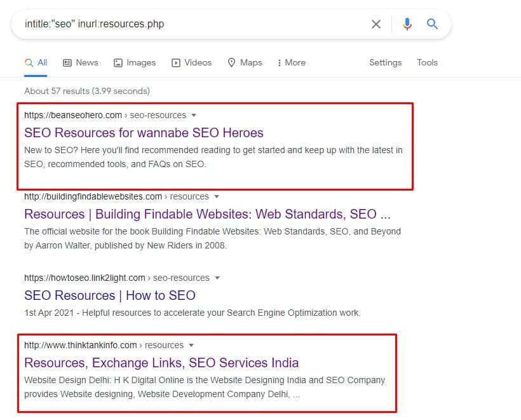
Task: Open Resources, Exchange Links, SEO Services India result
Action: point(161,363)
